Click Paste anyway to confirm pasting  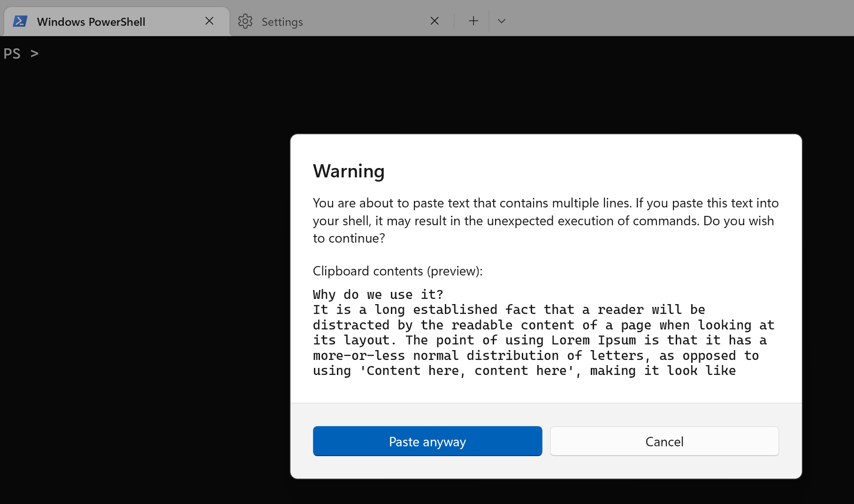[x=427, y=441]
